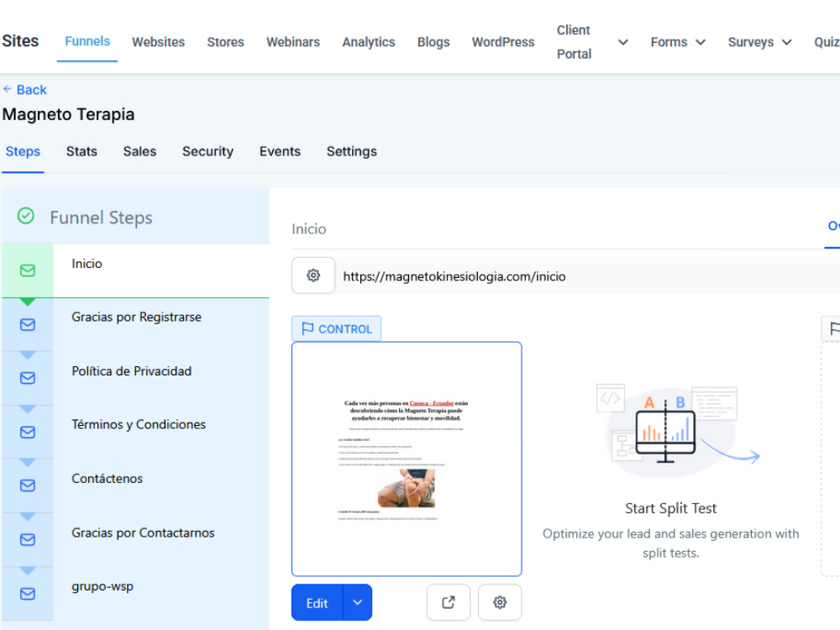Switch to the Sales sub-tab
The width and height of the screenshot is (840, 630).
click(x=139, y=151)
